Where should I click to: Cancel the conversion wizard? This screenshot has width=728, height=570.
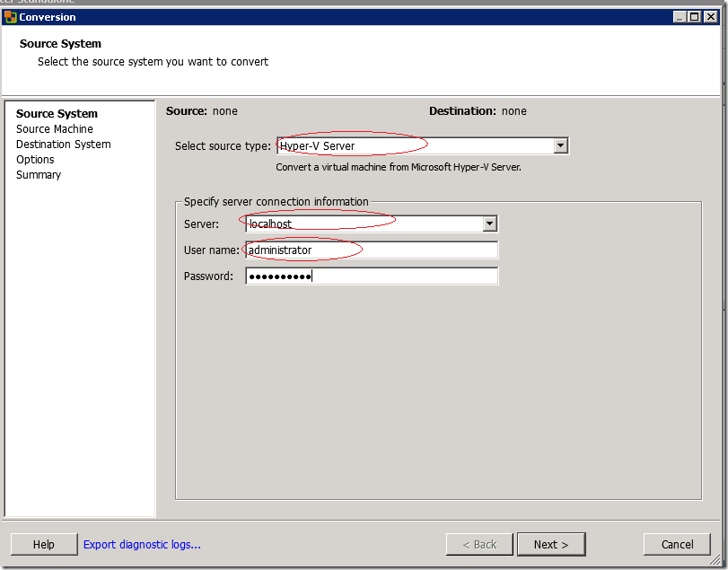coord(677,544)
